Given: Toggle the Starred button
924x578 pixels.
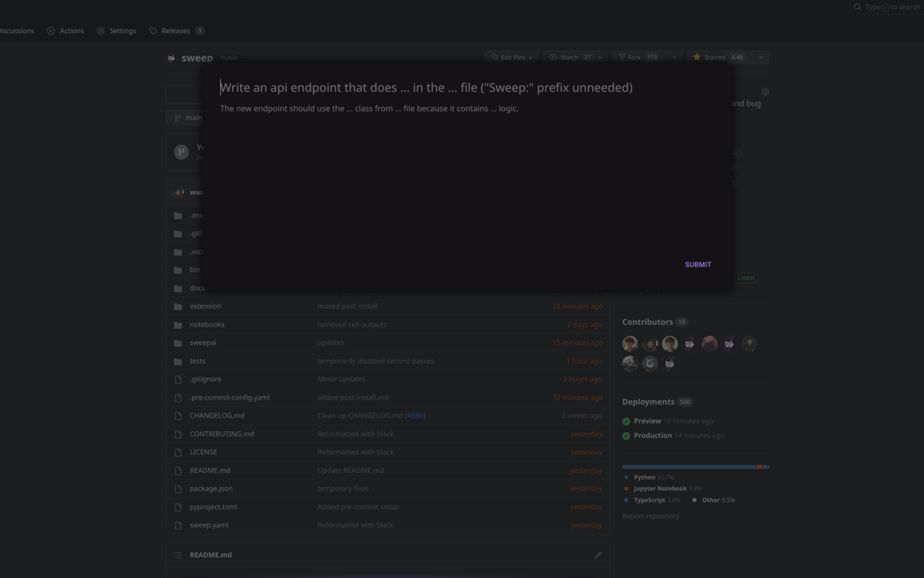Looking at the screenshot, I should coord(719,57).
